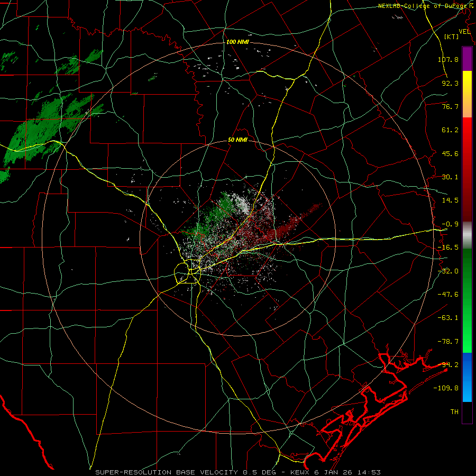
Task: Click the gray segment of the color bar
Action: point(467,235)
